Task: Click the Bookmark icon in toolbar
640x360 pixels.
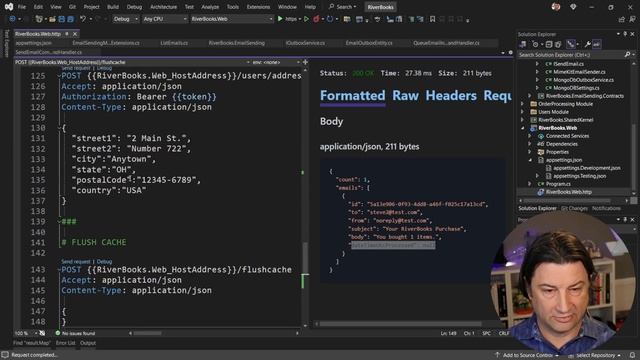Action: pos(432,19)
